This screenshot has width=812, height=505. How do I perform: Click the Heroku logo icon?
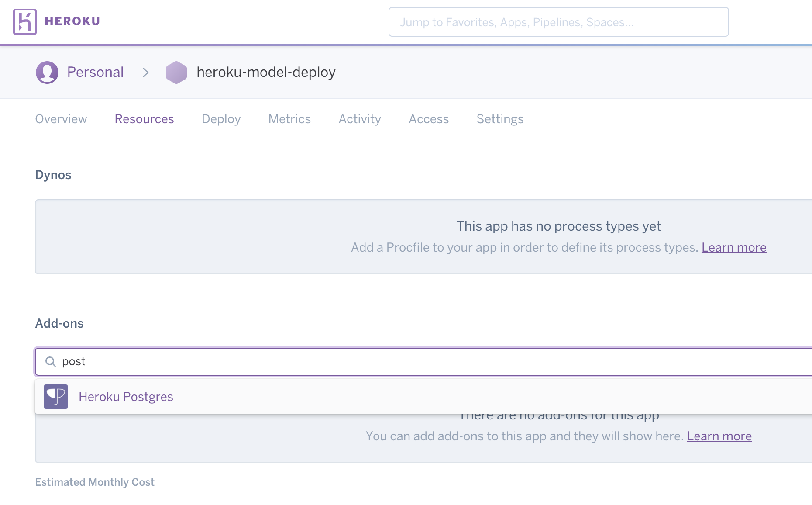(25, 22)
